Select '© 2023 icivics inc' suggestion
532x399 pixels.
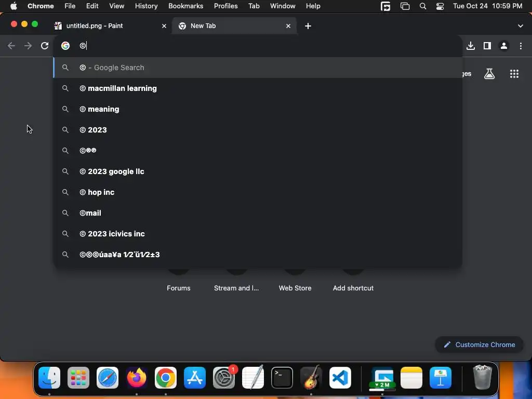(258, 233)
